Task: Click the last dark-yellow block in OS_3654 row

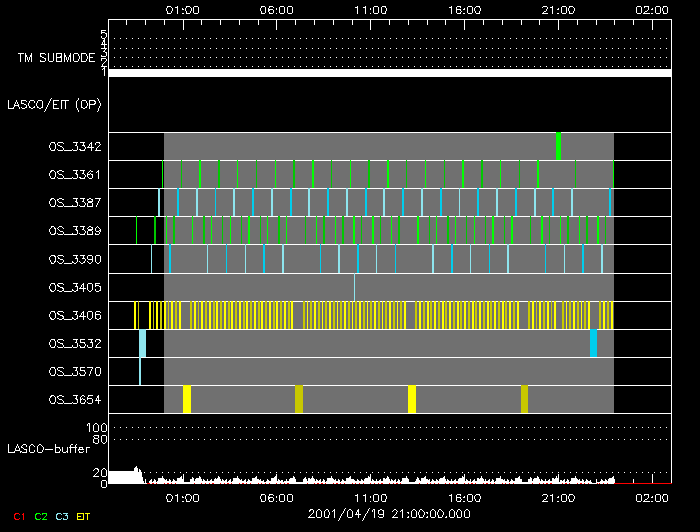Action: pos(524,399)
